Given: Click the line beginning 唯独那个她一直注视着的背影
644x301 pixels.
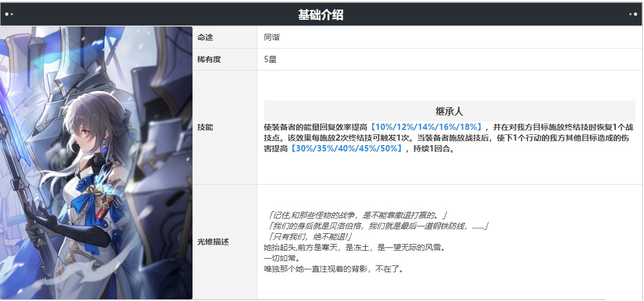Looking at the screenshot, I should (334, 269).
